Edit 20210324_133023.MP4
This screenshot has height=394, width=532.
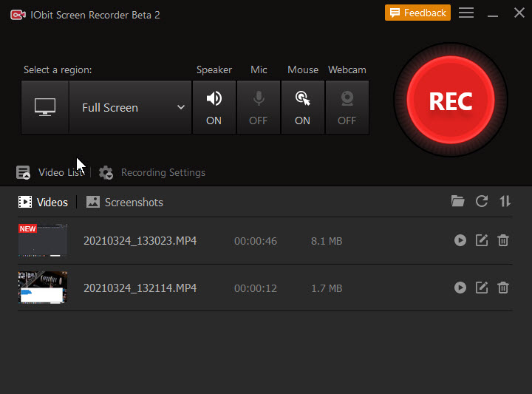(482, 240)
